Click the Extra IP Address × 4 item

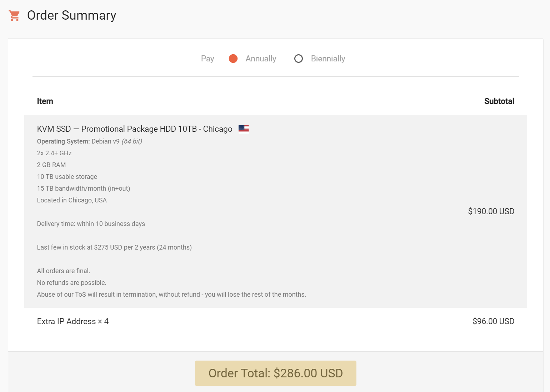point(73,321)
